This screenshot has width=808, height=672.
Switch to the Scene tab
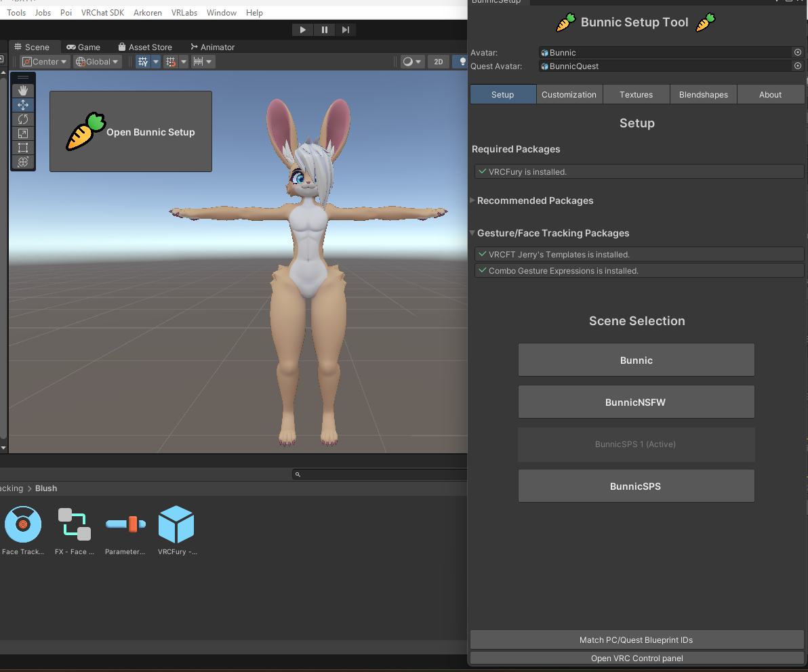coord(32,47)
